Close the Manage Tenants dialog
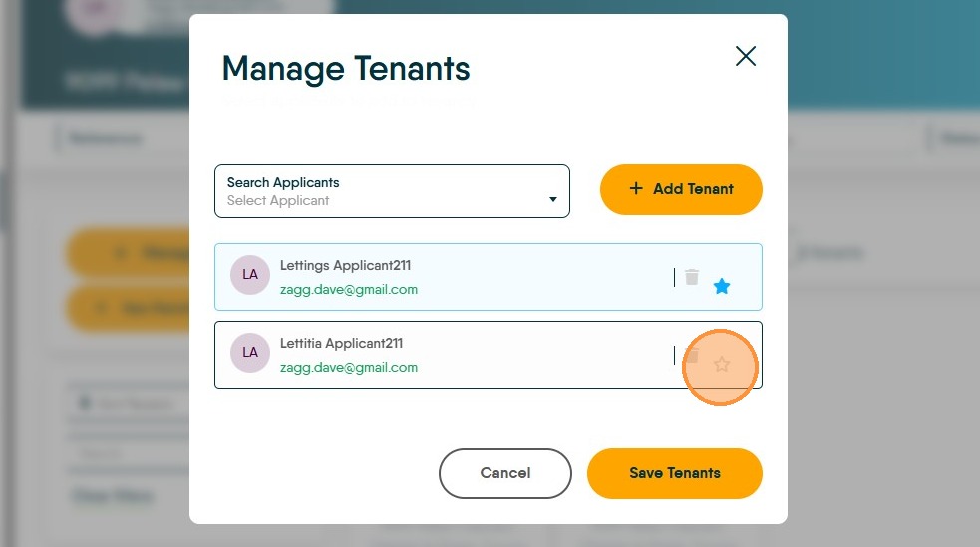Image resolution: width=980 pixels, height=547 pixels. [746, 57]
